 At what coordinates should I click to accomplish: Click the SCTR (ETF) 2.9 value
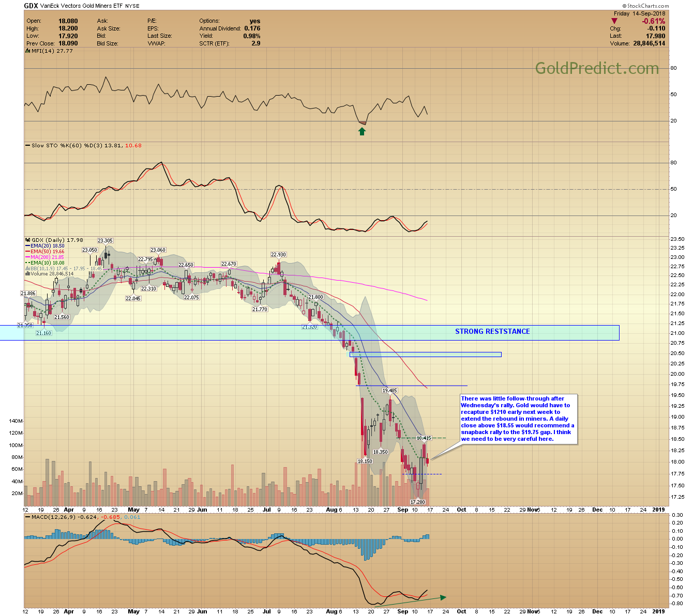coord(256,43)
